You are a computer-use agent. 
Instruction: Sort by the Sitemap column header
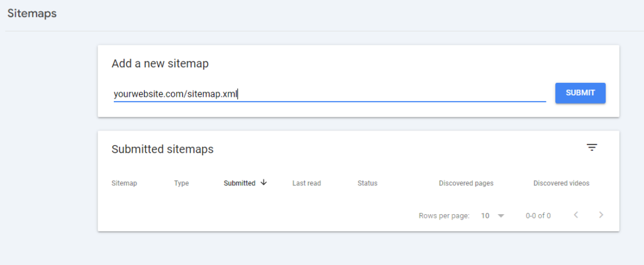coord(124,183)
